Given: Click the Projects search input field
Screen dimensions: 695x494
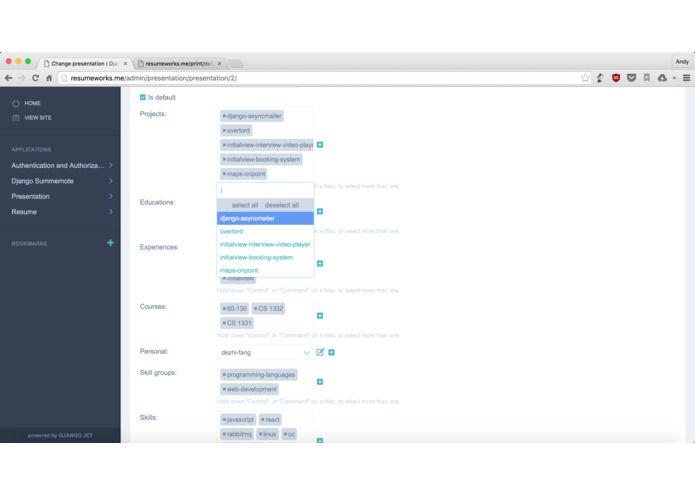Looking at the screenshot, I should tap(265, 191).
